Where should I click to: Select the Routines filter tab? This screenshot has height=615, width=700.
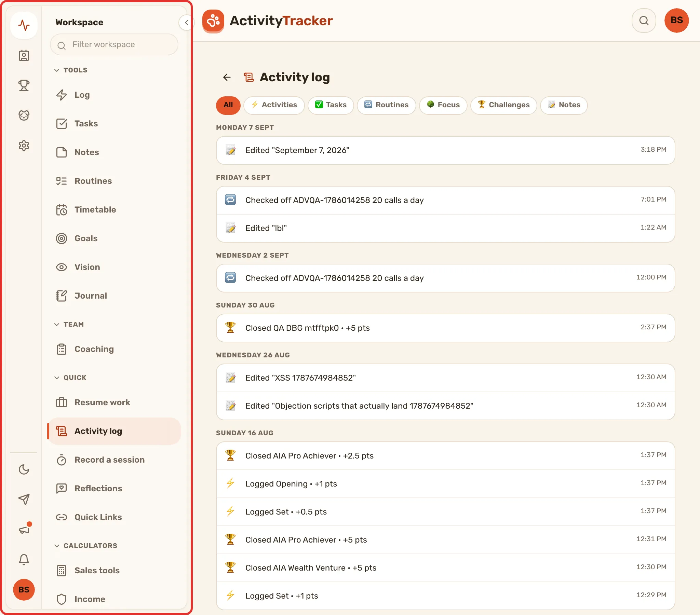pyautogui.click(x=386, y=105)
